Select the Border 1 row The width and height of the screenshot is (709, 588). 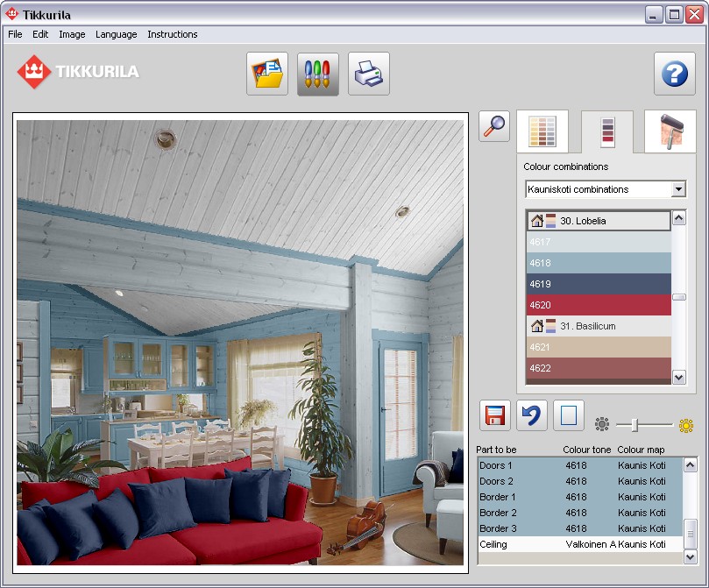[580, 497]
